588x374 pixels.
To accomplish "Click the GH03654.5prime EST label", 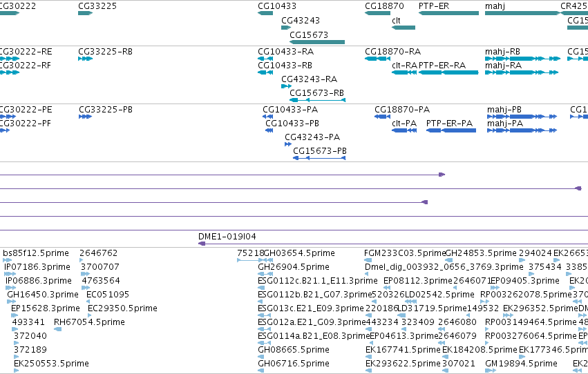I will (299, 253).
